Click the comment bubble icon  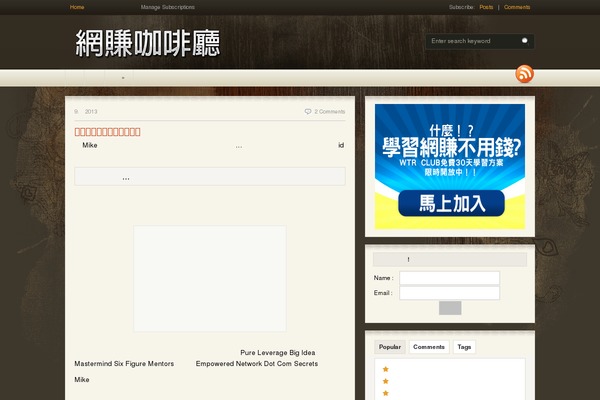pyautogui.click(x=308, y=111)
